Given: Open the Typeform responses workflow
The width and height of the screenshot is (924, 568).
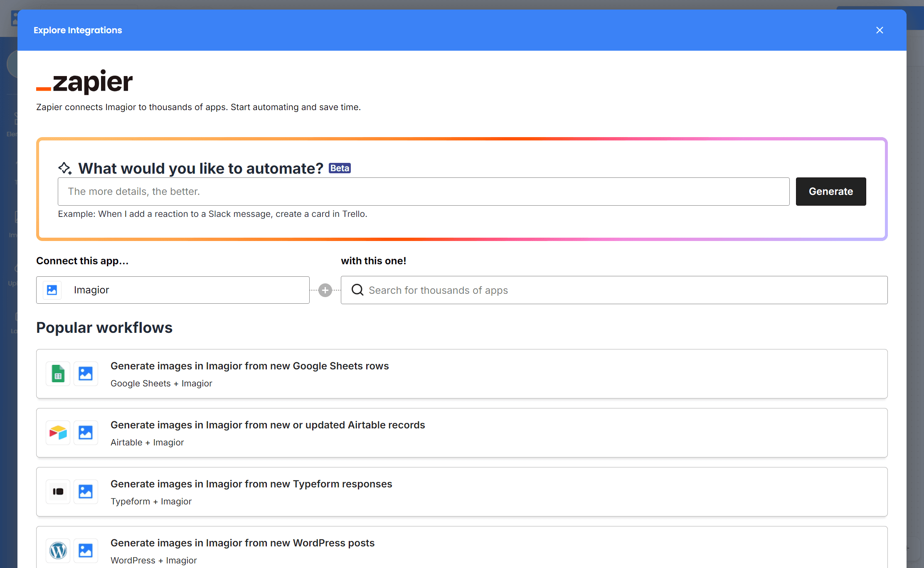Looking at the screenshot, I should coord(462,492).
